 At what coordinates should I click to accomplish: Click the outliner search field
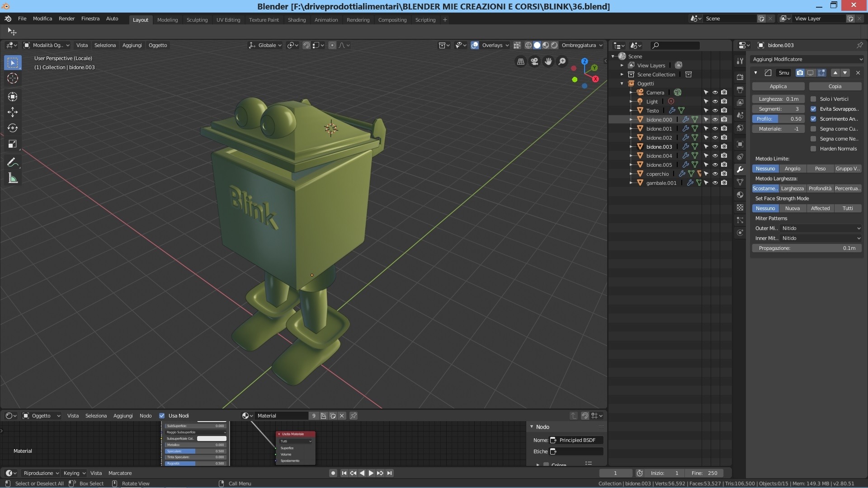coord(675,45)
